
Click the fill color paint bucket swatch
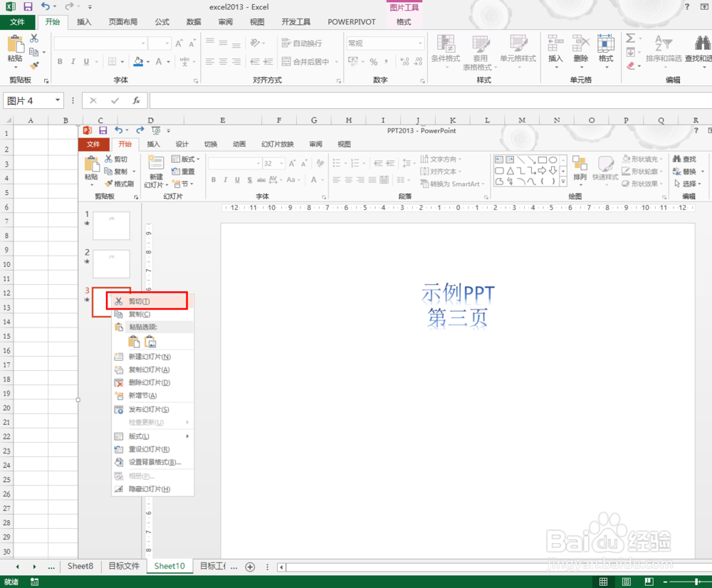point(139,61)
